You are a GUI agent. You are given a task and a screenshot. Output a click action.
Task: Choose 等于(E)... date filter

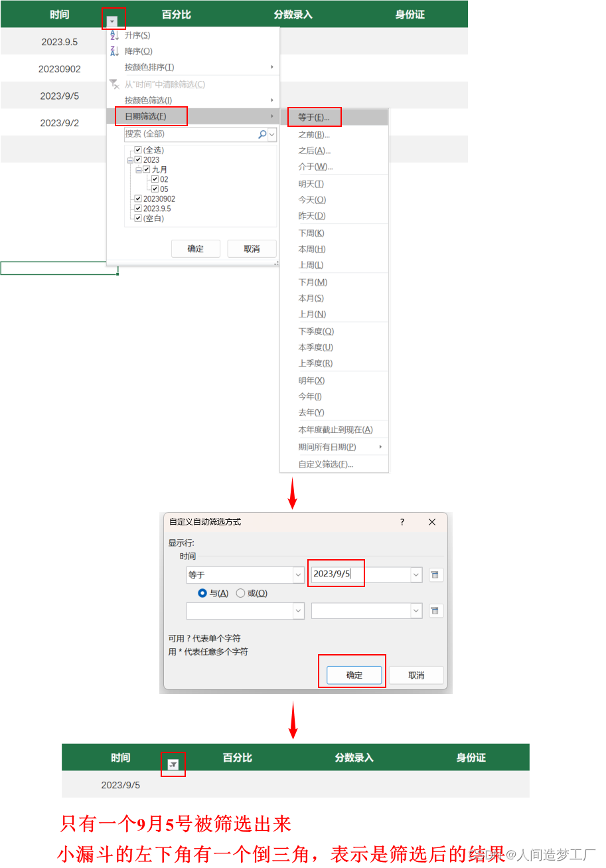(334, 118)
